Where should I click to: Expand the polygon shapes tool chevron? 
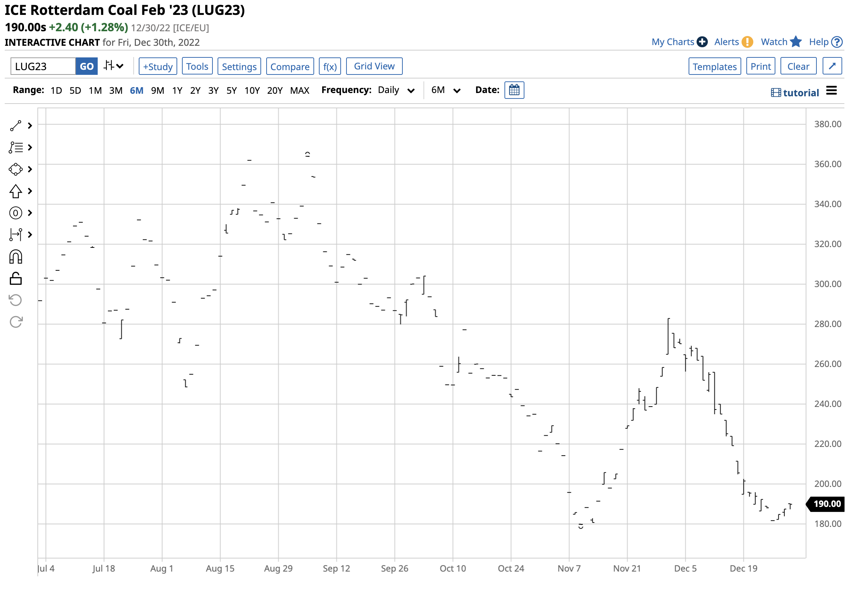click(x=30, y=169)
